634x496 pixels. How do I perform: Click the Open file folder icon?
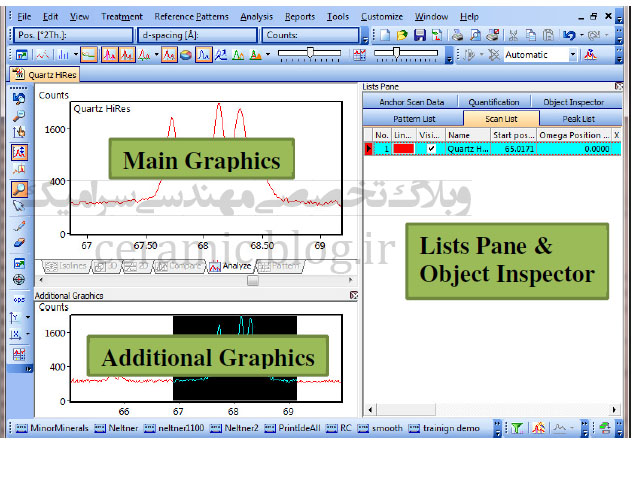coord(405,35)
